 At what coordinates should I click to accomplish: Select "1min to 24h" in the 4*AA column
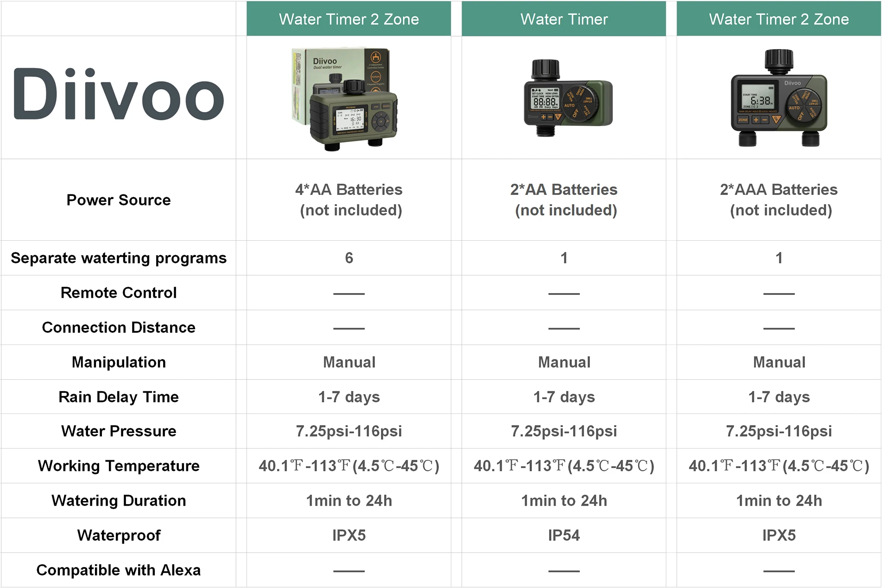[x=349, y=500]
